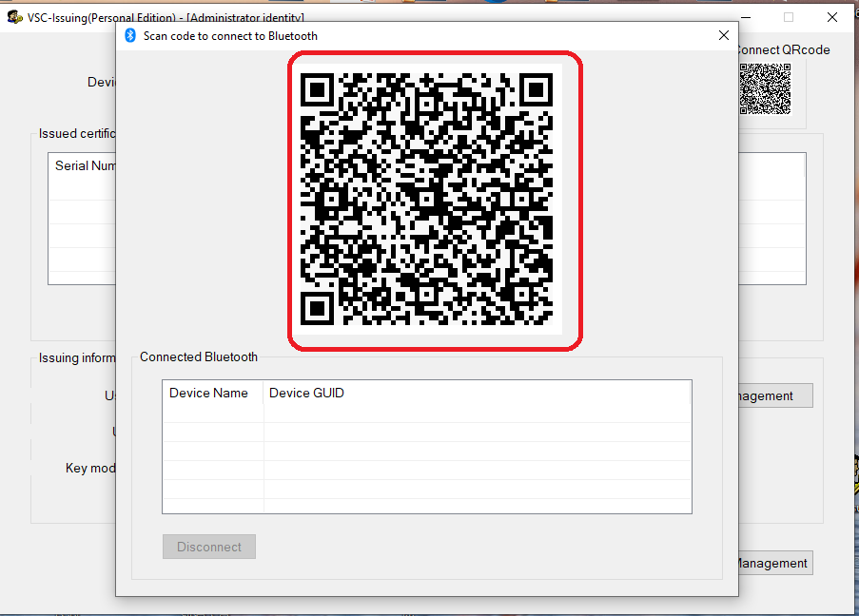The height and width of the screenshot is (616, 859).
Task: Click the Management button below Issuing information group
Action: [774, 563]
